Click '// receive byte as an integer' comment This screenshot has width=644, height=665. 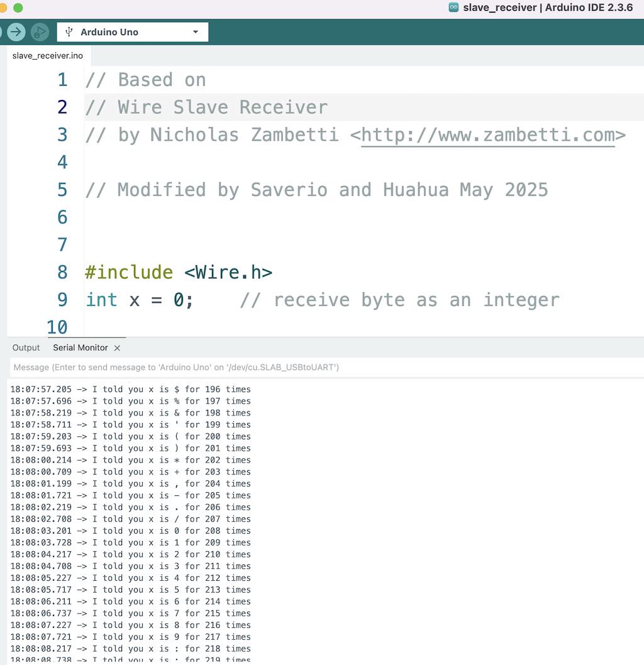pyautogui.click(x=399, y=300)
